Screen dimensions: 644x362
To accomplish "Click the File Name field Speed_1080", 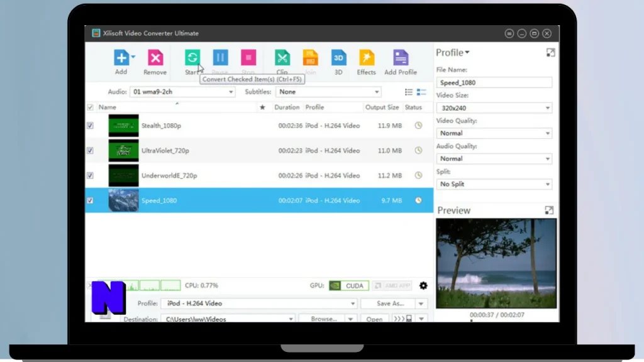I will (494, 82).
